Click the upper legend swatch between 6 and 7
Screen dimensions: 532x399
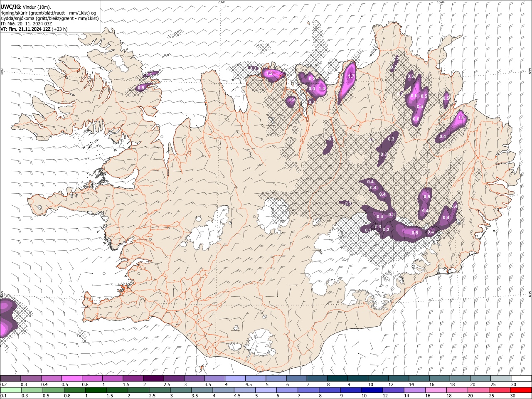[x=296, y=379]
